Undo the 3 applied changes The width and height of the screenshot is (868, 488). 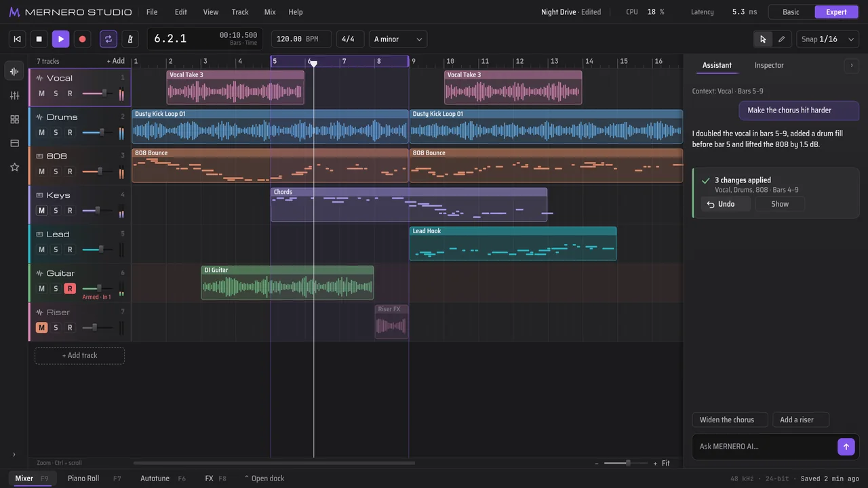tap(726, 204)
